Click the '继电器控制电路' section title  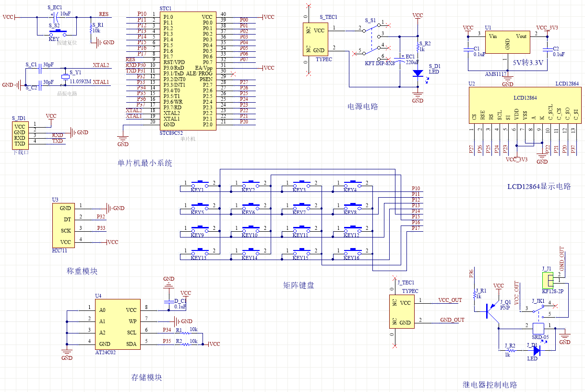pos(490,384)
